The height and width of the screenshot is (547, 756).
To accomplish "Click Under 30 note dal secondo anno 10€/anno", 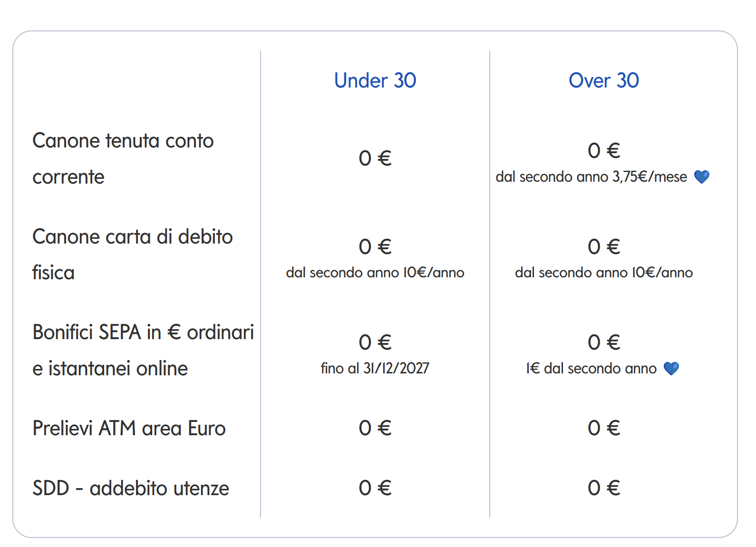I will [375, 273].
